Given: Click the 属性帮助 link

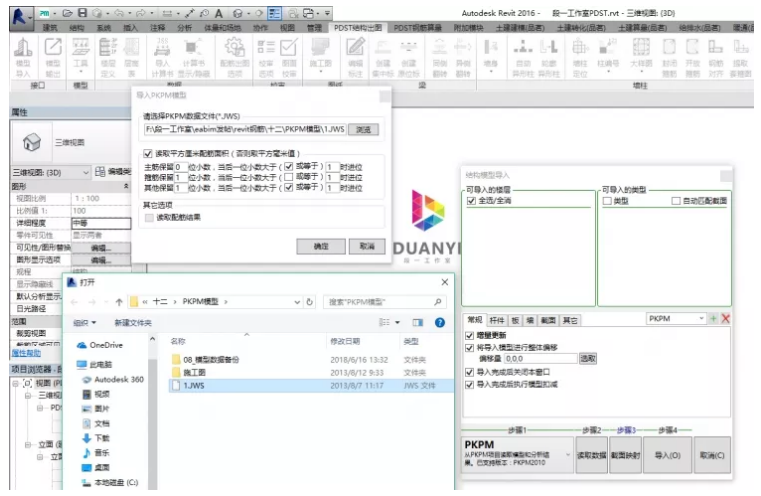Looking at the screenshot, I should (x=26, y=353).
